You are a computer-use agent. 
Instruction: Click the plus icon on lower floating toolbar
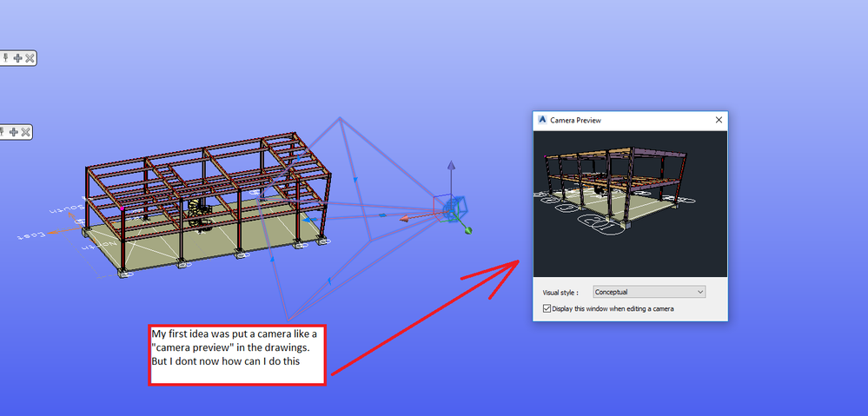click(x=13, y=132)
